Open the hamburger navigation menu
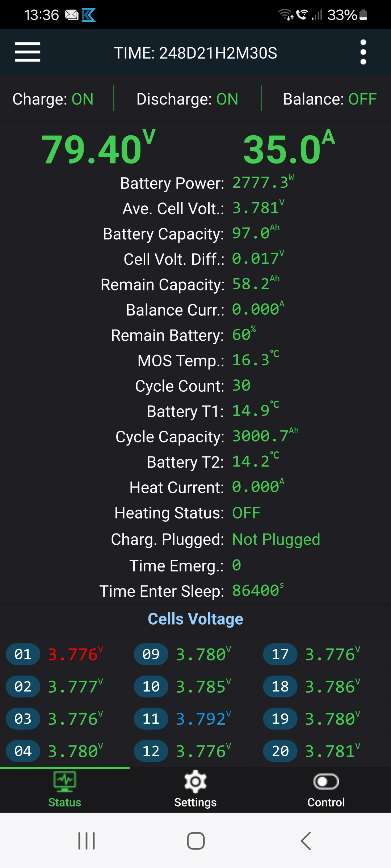391x868 pixels. (28, 52)
